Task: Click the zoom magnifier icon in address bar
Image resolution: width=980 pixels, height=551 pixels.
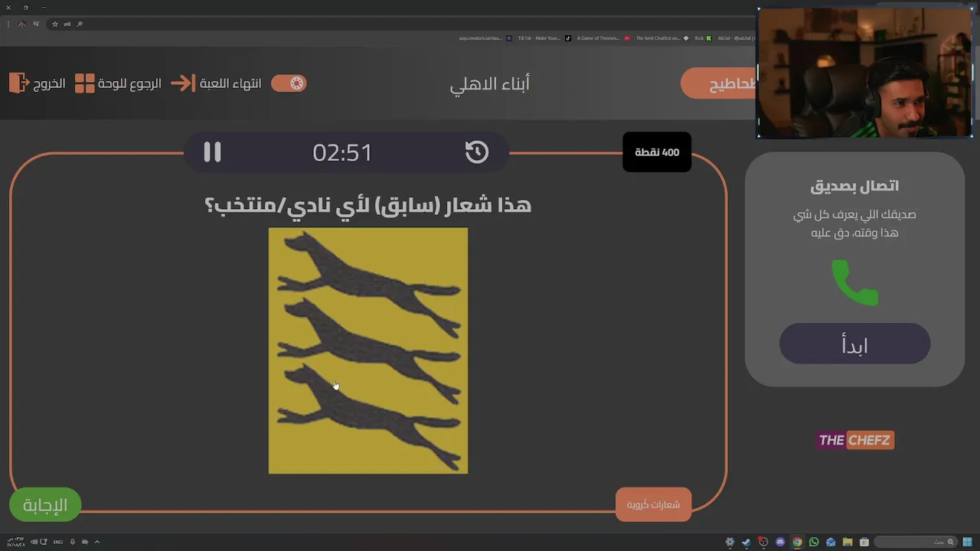Action: 80,24
